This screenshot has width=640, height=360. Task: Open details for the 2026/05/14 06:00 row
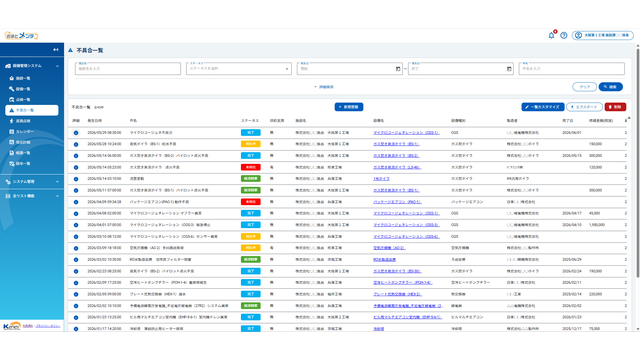click(x=76, y=156)
